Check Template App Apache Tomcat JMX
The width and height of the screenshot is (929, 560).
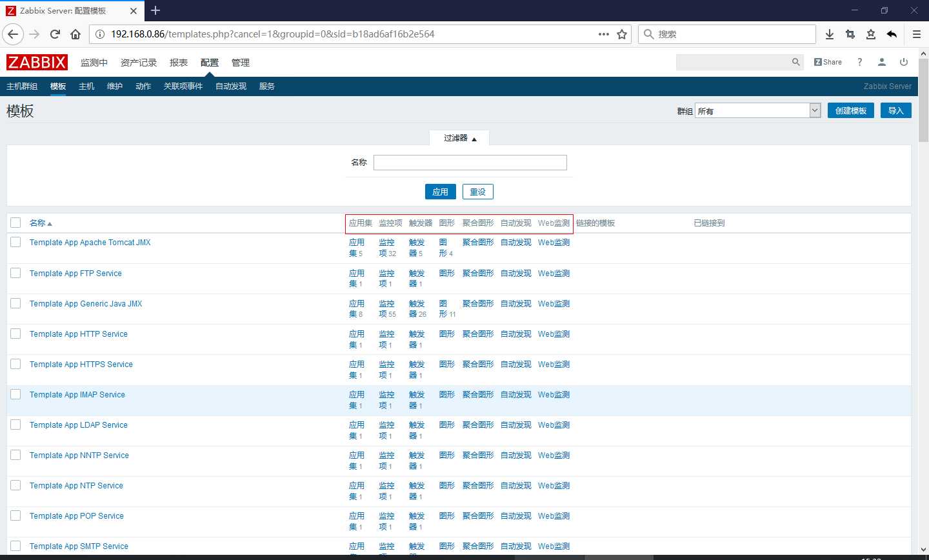point(15,242)
